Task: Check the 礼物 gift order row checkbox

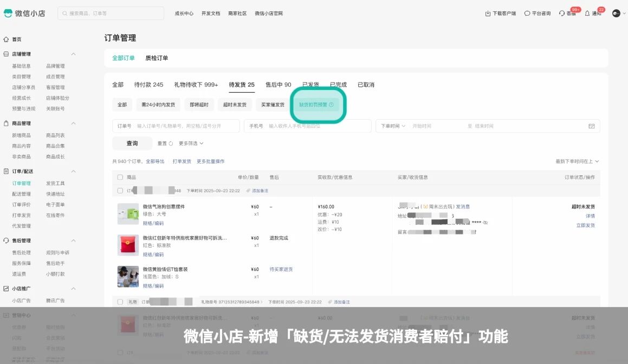Action: point(120,302)
